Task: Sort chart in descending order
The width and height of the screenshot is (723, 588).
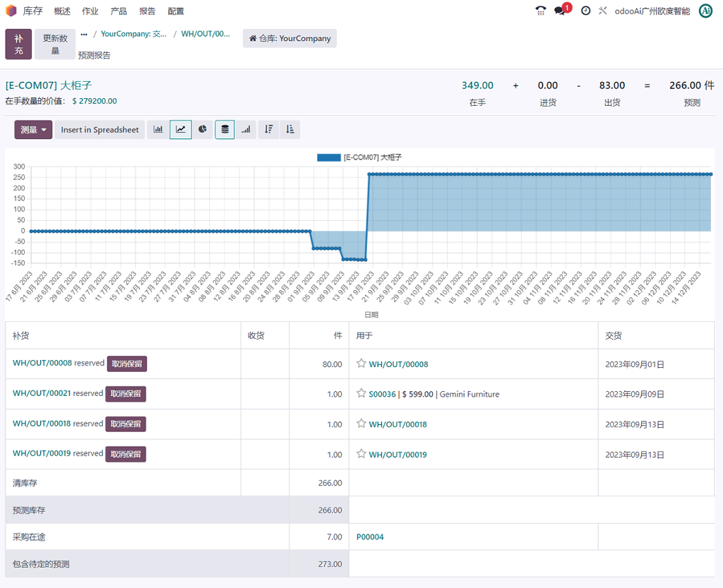Action: click(269, 129)
